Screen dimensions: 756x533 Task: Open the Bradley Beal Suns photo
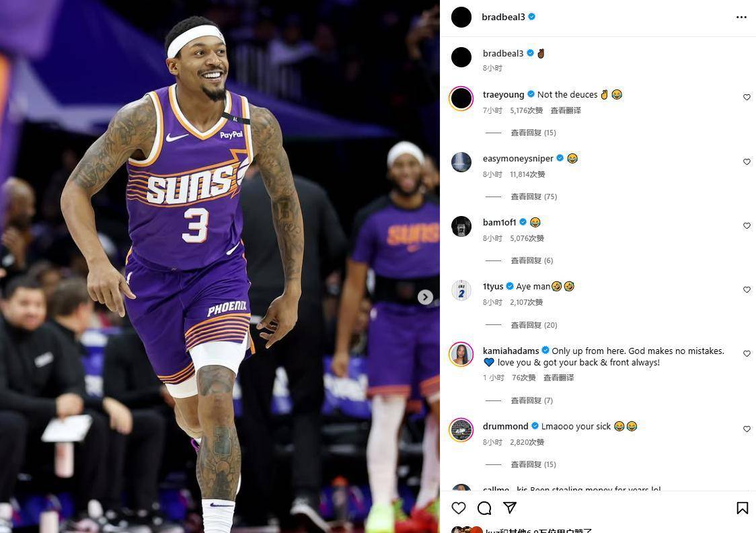tap(220, 266)
